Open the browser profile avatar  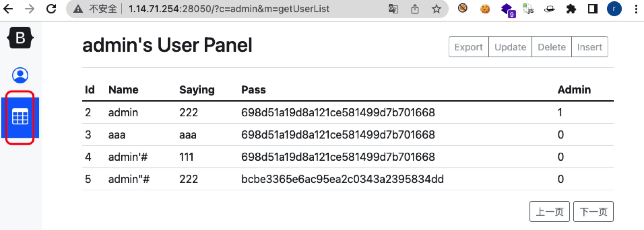[614, 9]
